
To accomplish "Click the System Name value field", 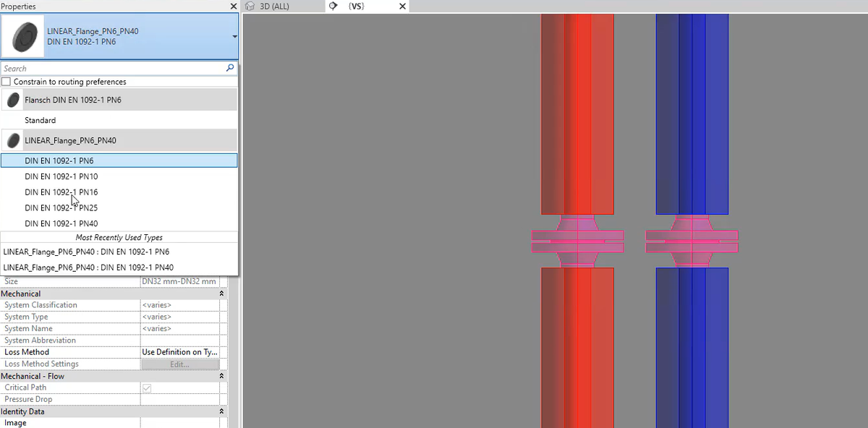I will (179, 328).
